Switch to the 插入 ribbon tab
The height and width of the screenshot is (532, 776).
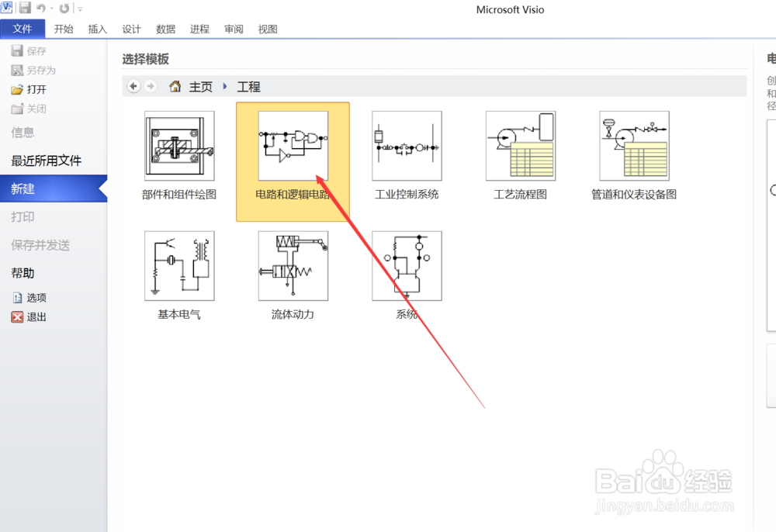pyautogui.click(x=98, y=29)
